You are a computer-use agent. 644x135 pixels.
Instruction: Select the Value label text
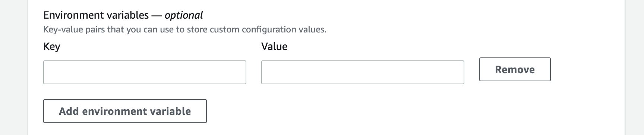274,47
